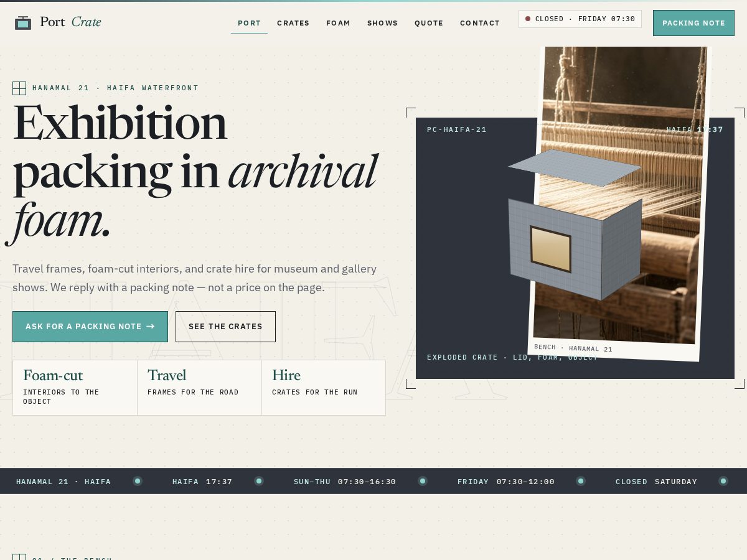747x560 pixels.
Task: Click the See the Crates button
Action: click(x=225, y=327)
